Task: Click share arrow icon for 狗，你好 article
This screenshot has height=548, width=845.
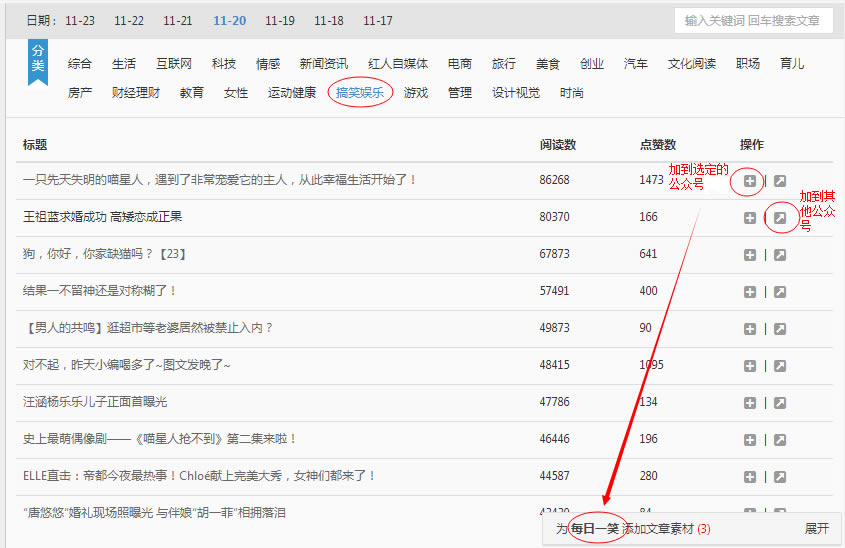Action: (x=780, y=255)
